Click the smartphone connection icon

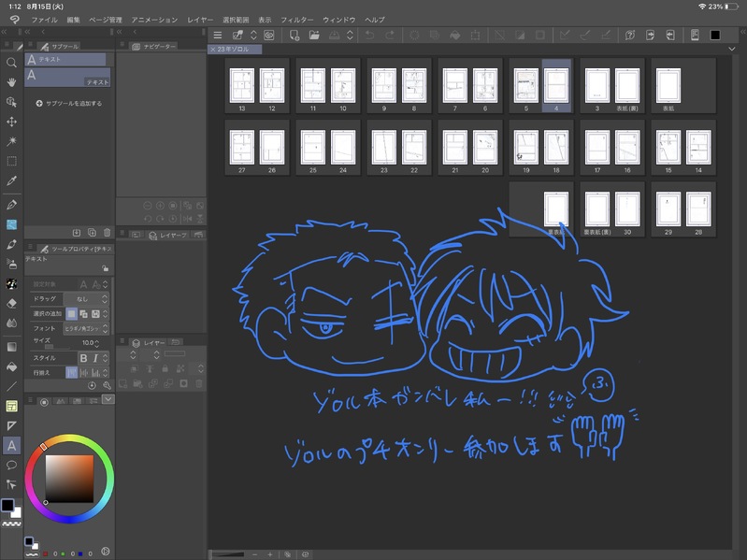tap(695, 36)
